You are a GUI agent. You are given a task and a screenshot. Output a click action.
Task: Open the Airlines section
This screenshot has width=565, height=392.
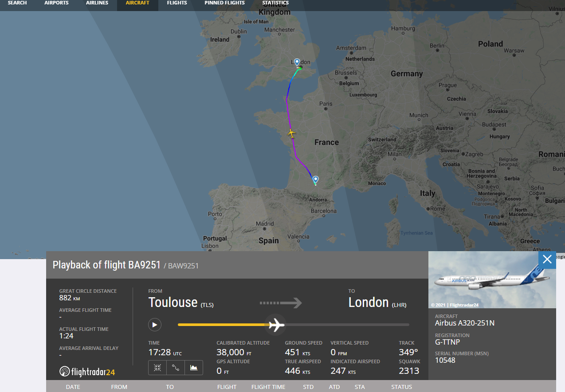point(97,3)
